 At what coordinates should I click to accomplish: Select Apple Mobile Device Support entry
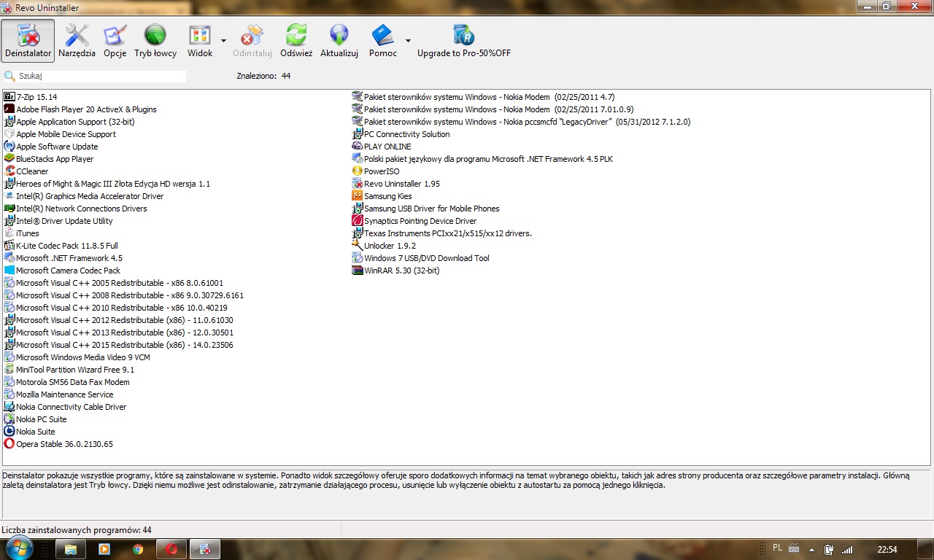[66, 134]
